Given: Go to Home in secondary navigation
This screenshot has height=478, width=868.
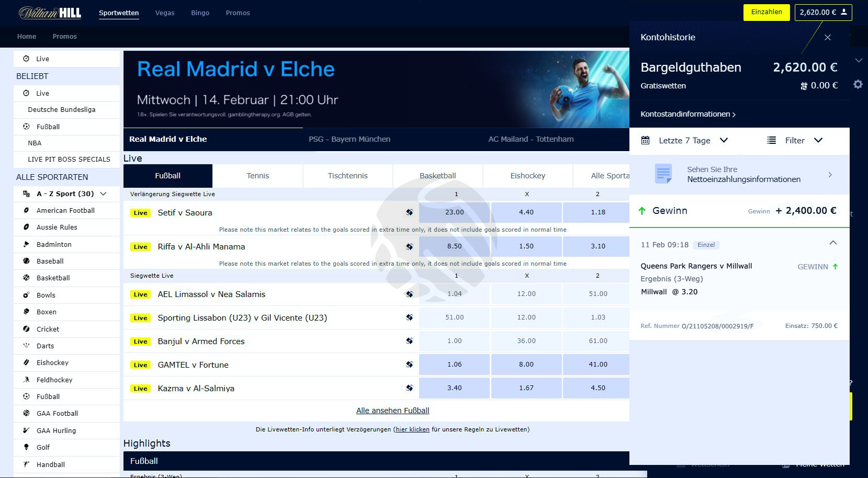Looking at the screenshot, I should [x=27, y=36].
